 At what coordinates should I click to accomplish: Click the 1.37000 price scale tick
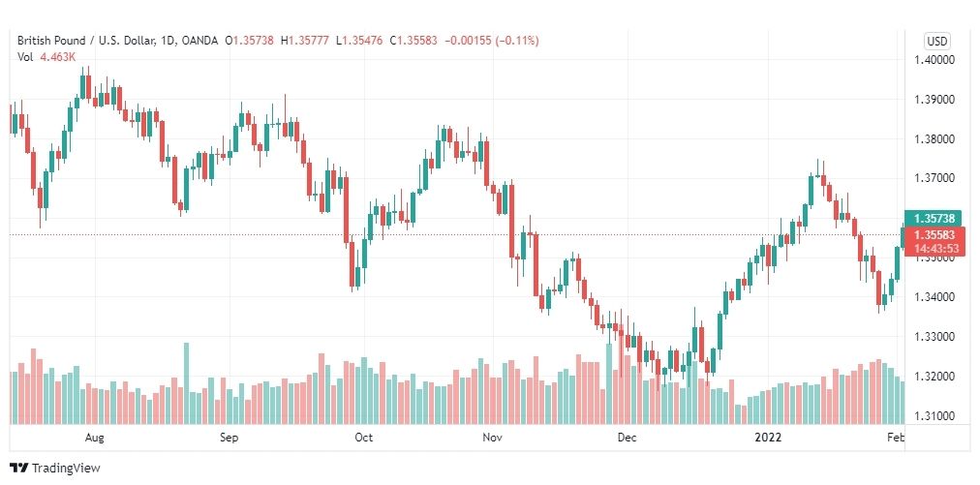tap(934, 178)
